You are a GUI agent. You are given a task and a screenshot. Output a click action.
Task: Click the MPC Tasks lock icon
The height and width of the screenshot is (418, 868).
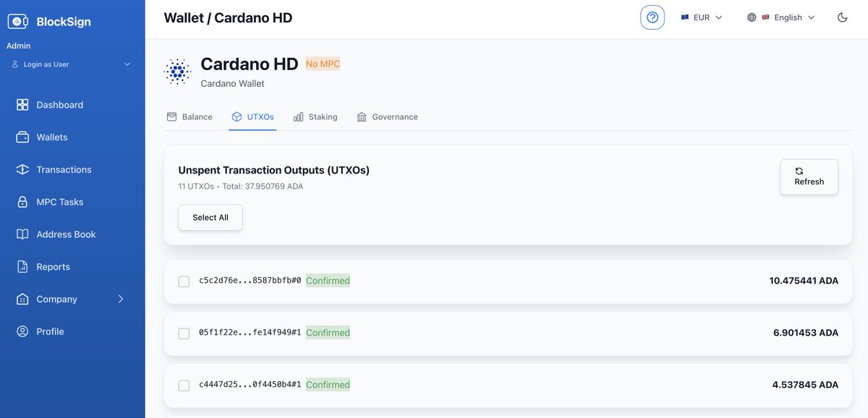pyautogui.click(x=22, y=202)
